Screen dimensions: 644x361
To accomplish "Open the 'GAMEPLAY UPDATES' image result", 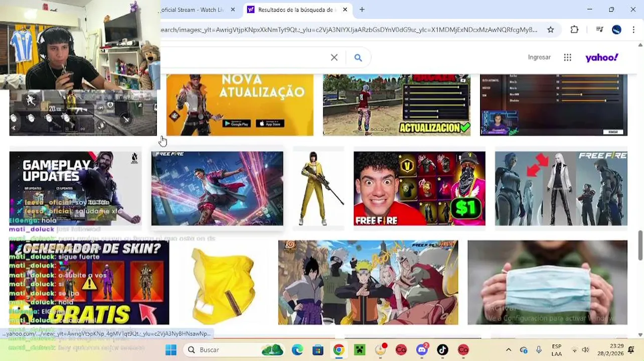I will tap(75, 189).
